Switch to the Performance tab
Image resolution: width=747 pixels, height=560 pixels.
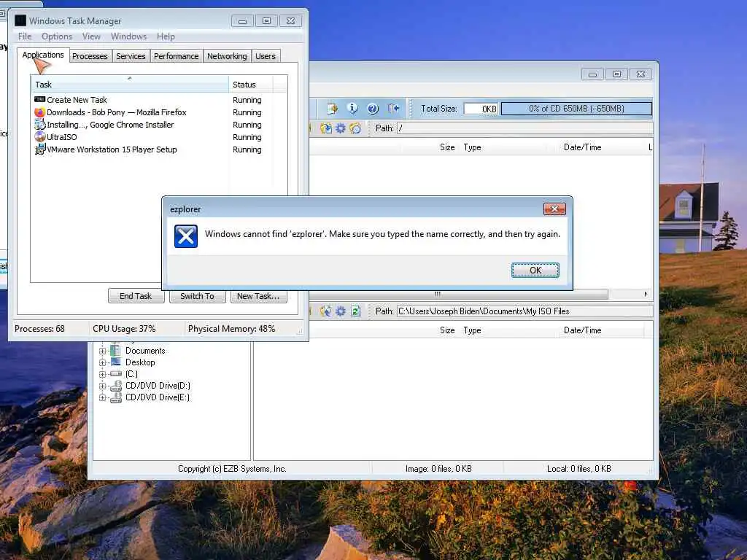177,56
